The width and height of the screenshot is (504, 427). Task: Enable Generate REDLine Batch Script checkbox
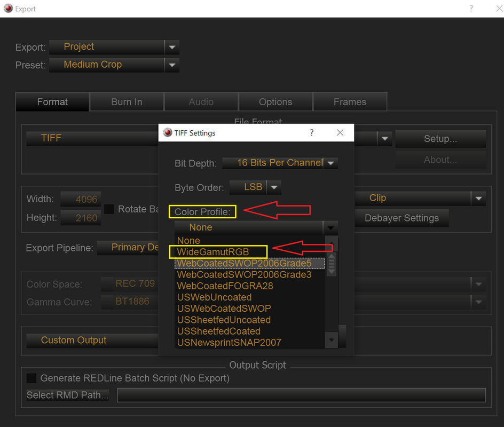point(31,378)
